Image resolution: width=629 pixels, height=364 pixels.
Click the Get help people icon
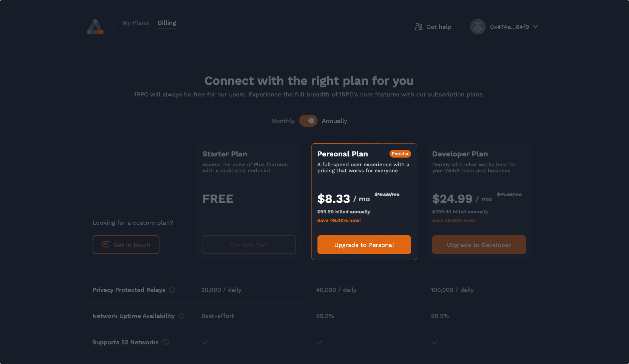(418, 27)
